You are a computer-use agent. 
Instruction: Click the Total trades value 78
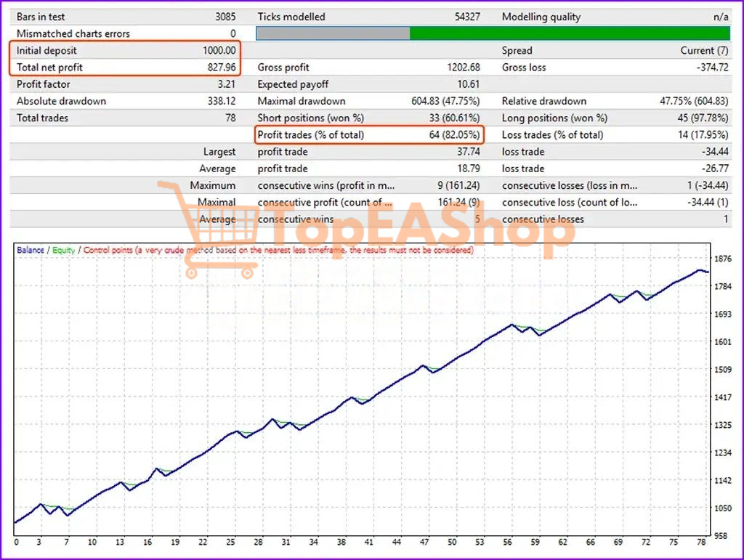point(230,118)
